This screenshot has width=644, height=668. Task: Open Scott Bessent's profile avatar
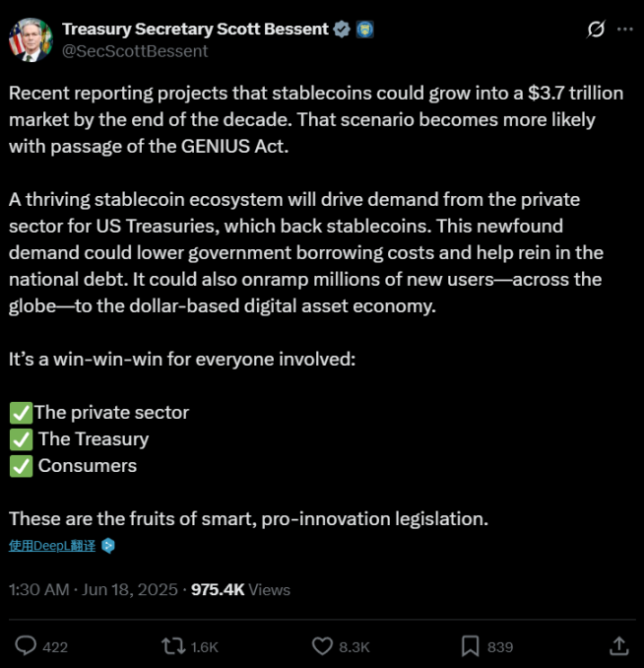tap(28, 39)
